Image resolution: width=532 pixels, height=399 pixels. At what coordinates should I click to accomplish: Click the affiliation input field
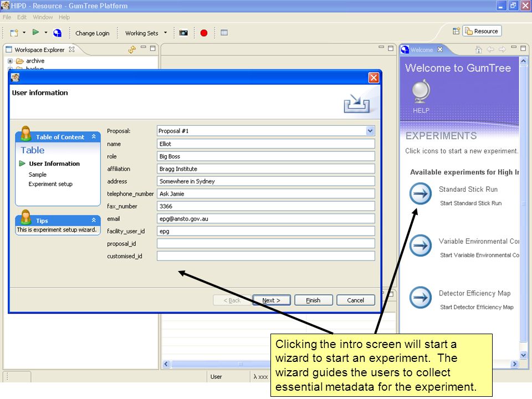point(265,169)
